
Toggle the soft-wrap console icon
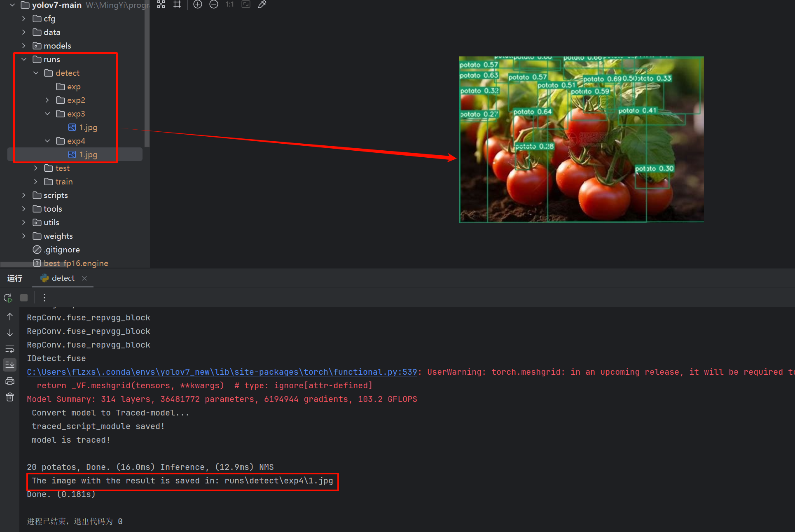coord(10,349)
